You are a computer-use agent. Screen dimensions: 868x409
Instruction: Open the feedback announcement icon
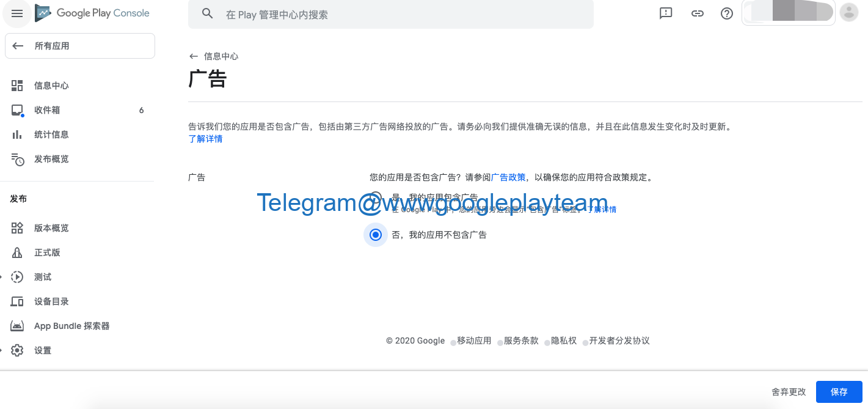point(666,13)
